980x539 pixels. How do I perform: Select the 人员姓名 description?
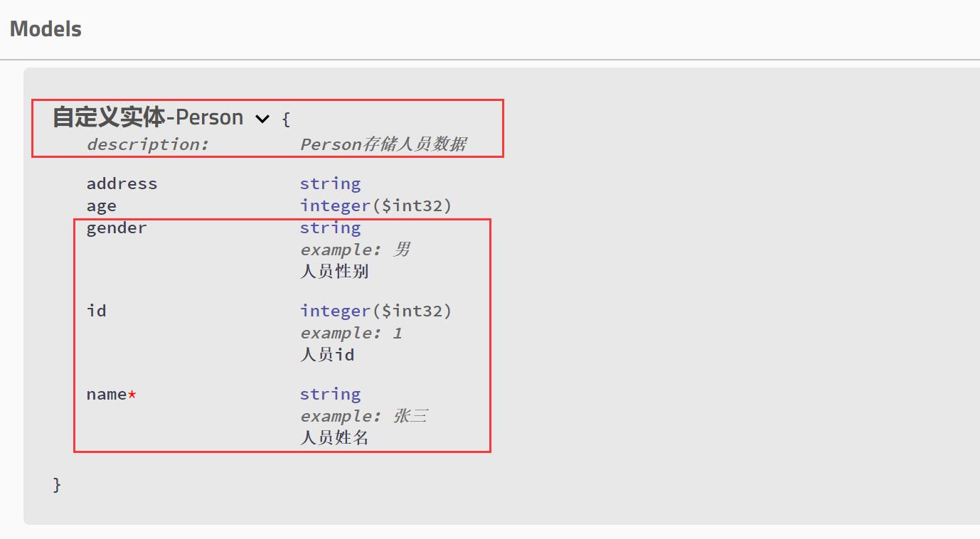pos(334,437)
